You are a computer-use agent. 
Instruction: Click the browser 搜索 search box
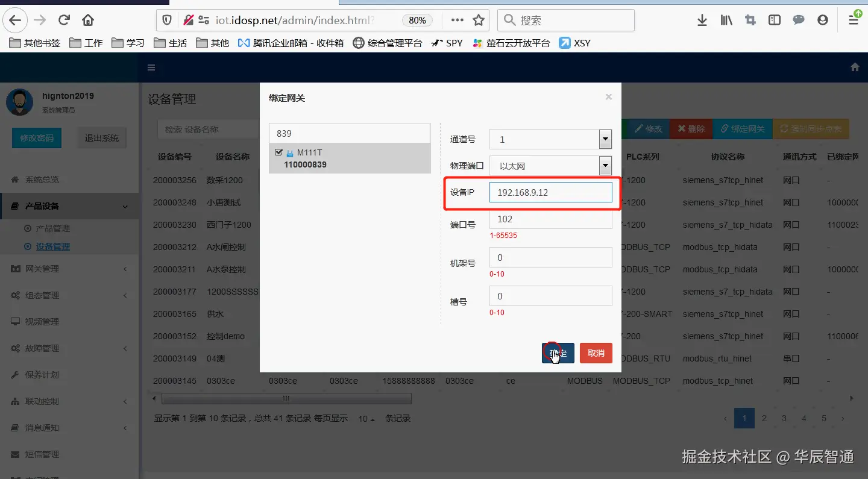pos(566,20)
